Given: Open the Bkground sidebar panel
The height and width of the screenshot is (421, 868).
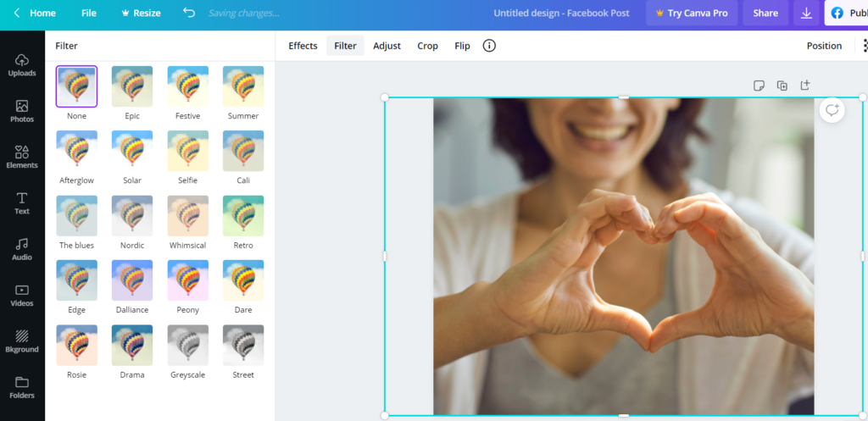Looking at the screenshot, I should (x=22, y=341).
